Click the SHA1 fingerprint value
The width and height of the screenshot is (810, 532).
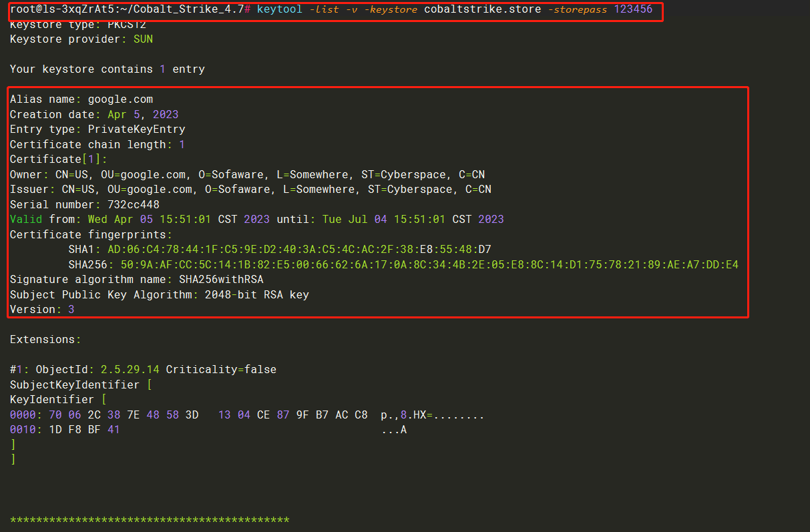tap(299, 250)
